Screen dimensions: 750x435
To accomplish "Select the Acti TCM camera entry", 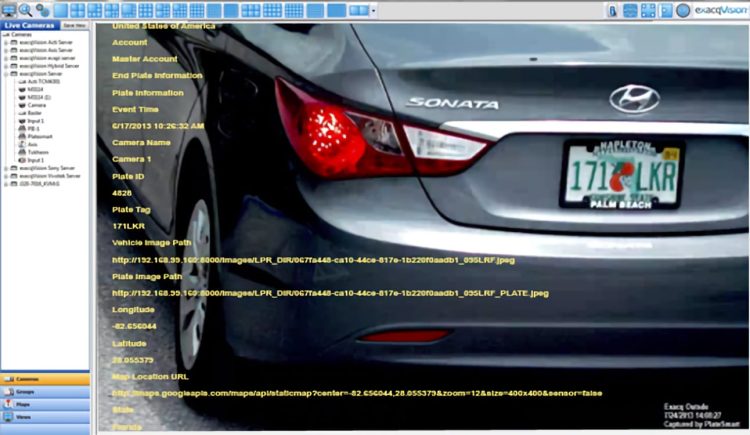I will click(x=44, y=81).
